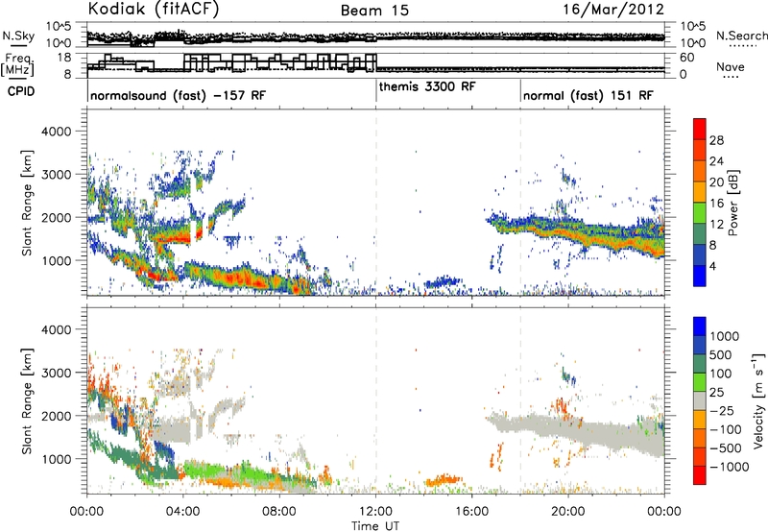This screenshot has height=532, width=768.
Task: Click the orange velocity patch near 15:00
Action: pos(444,480)
